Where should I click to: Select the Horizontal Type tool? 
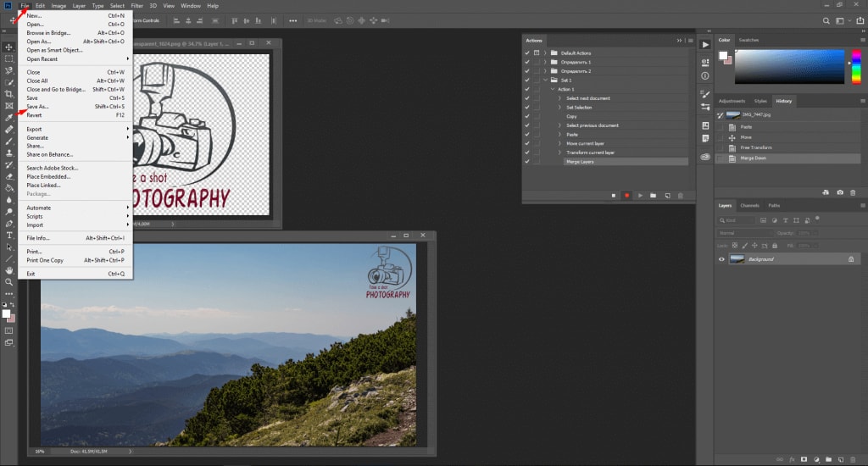click(x=8, y=236)
